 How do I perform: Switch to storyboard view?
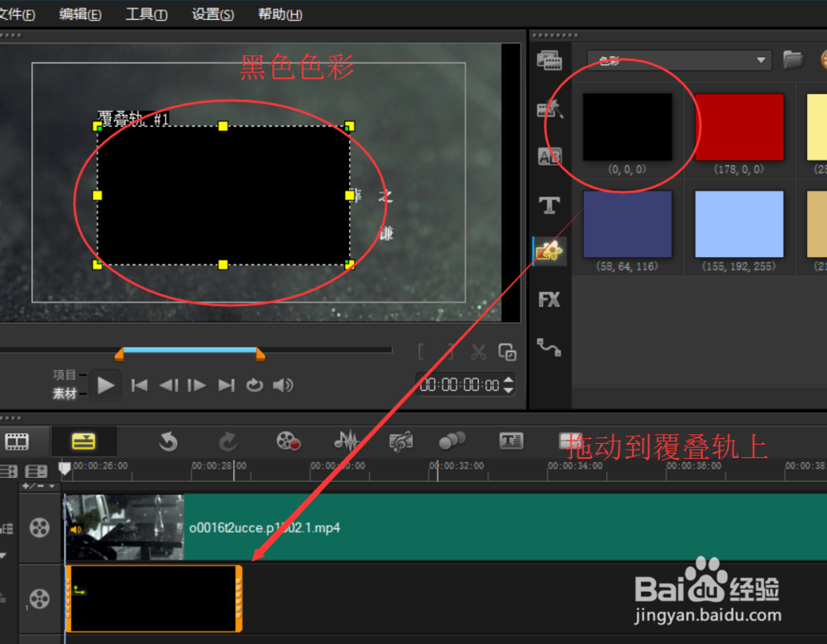(17, 441)
